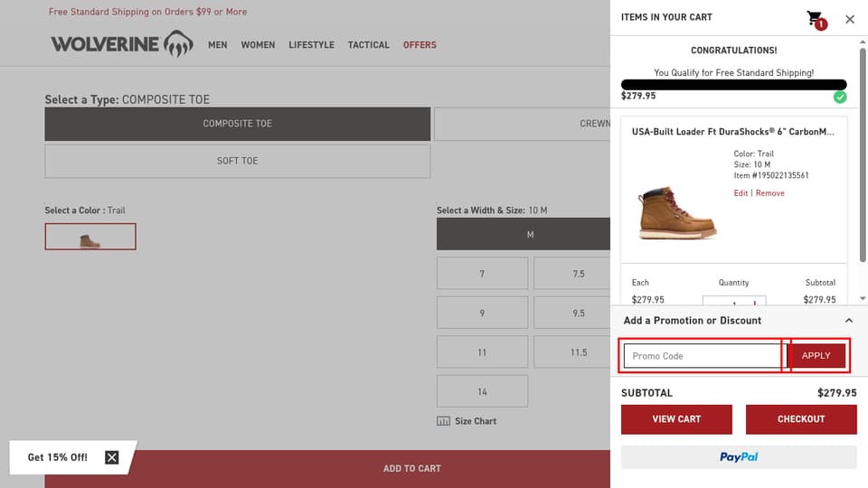Viewport: 868px width, 488px height.
Task: Select the COMPOSITE TOE type
Action: (238, 124)
